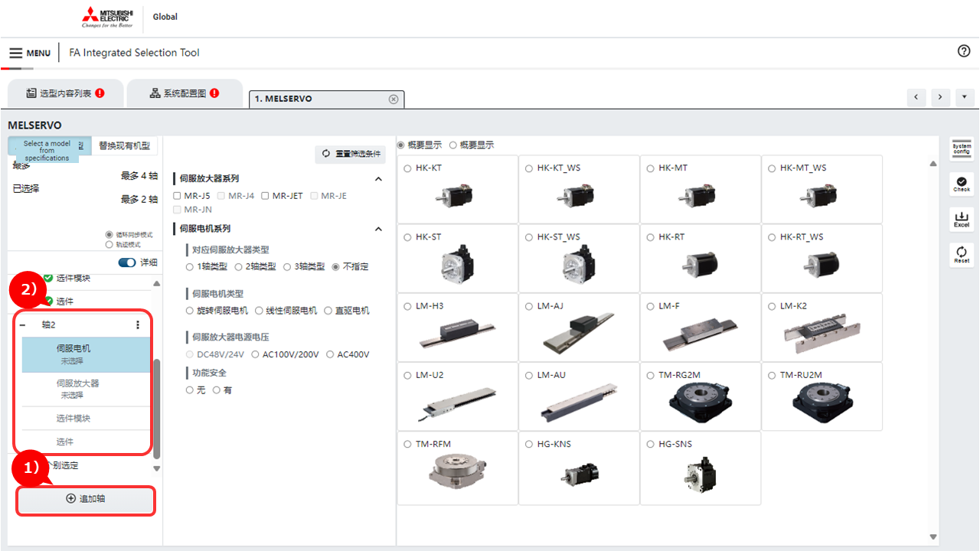The width and height of the screenshot is (980, 551).
Task: Open the tab list dropdown arrow
Action: click(x=965, y=98)
